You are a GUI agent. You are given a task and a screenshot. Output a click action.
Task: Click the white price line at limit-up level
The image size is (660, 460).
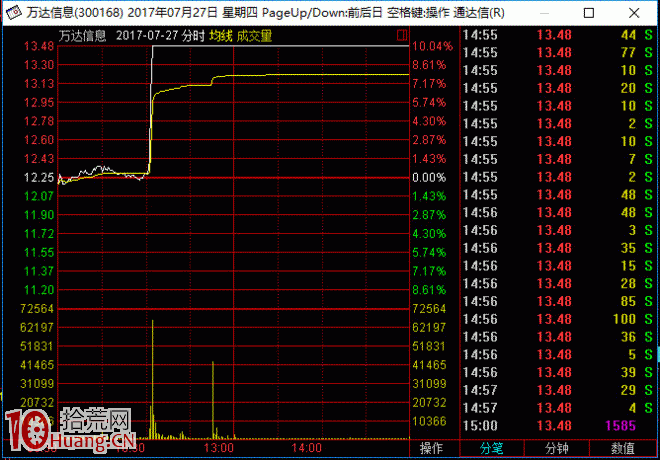pyautogui.click(x=280, y=46)
